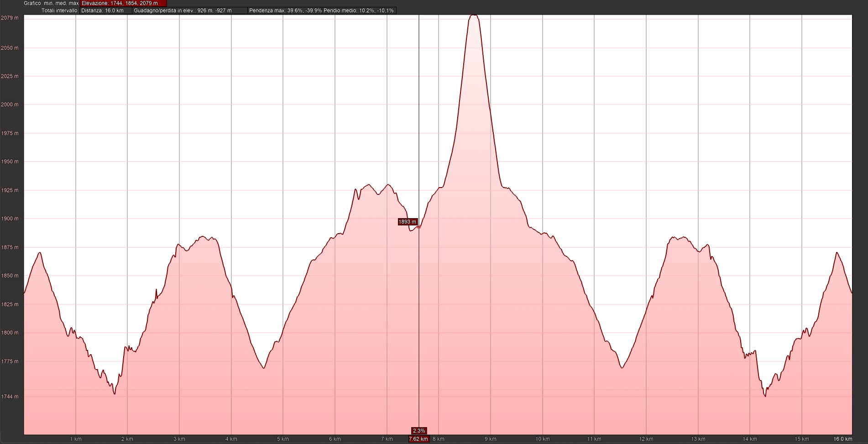Click the 1800 m label on elevation axis
The image size is (868, 444).
[x=10, y=333]
